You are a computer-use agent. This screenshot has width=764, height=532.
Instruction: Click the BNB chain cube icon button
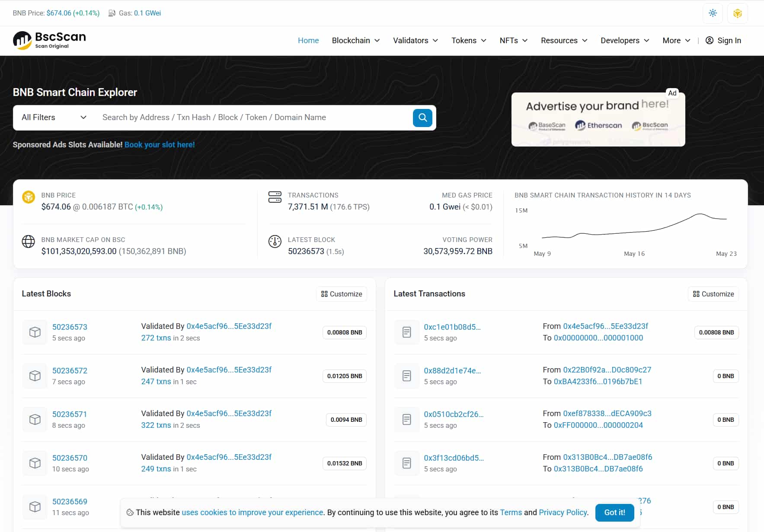tap(737, 13)
